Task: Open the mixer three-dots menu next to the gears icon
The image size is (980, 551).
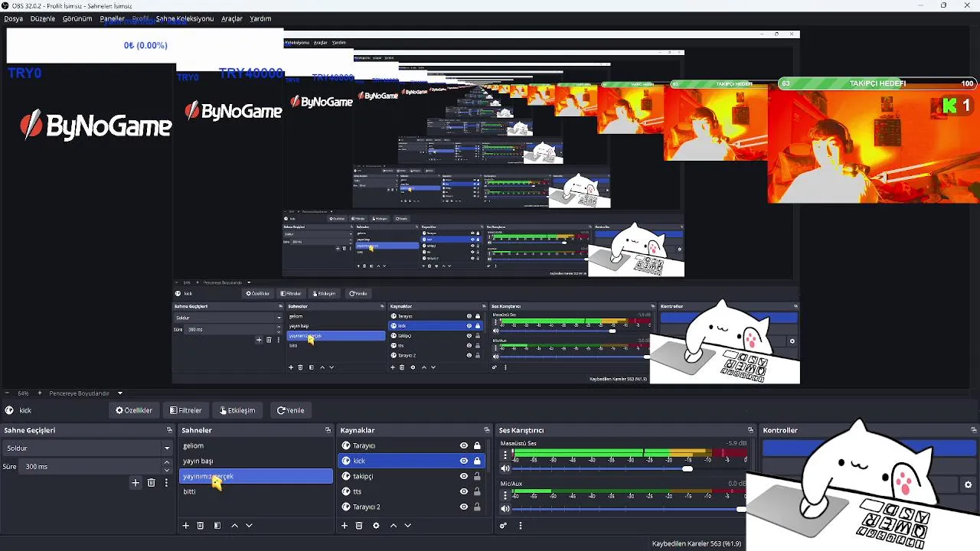Action: point(520,526)
